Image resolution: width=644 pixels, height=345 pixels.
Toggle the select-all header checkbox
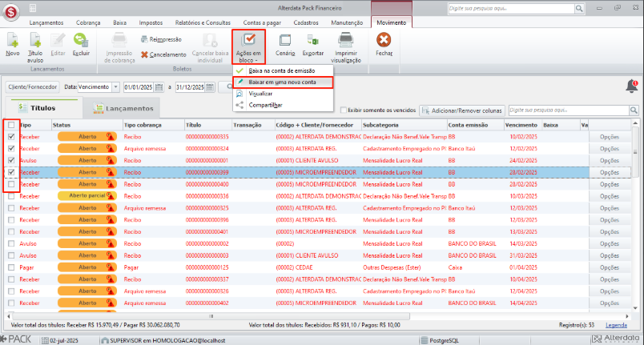click(x=11, y=125)
